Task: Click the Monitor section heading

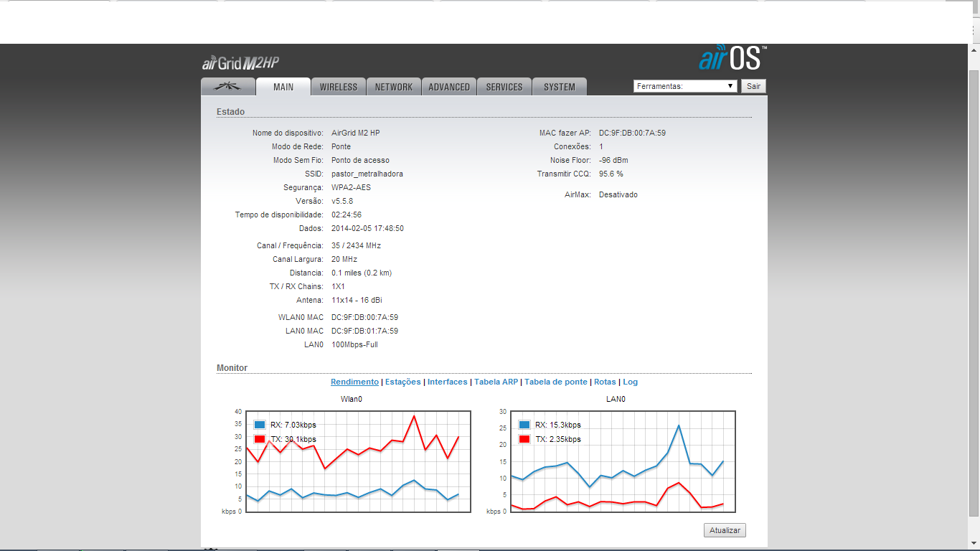Action: click(232, 368)
